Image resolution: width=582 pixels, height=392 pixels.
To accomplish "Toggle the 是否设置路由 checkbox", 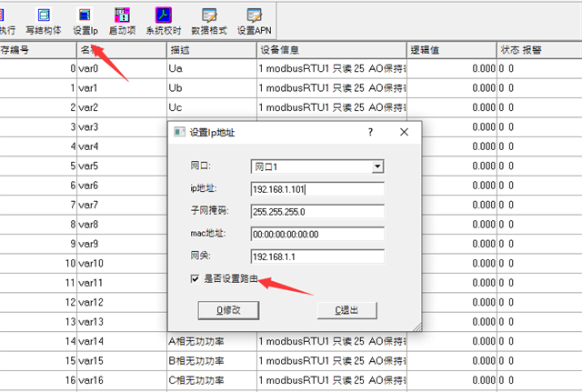I will (x=195, y=279).
